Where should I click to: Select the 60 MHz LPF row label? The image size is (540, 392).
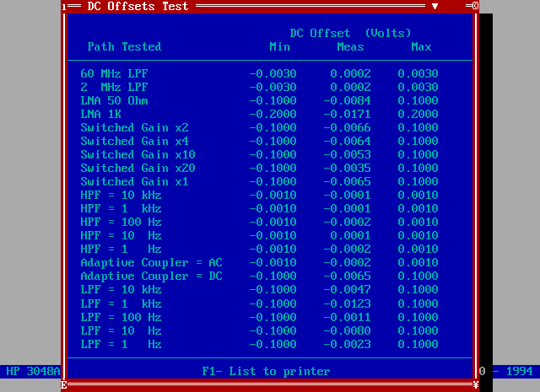click(x=114, y=73)
